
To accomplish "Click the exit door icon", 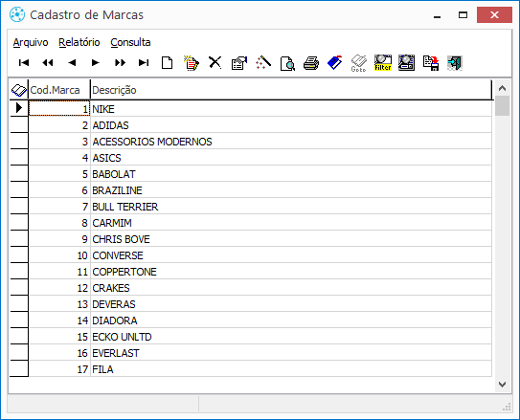I will click(454, 63).
